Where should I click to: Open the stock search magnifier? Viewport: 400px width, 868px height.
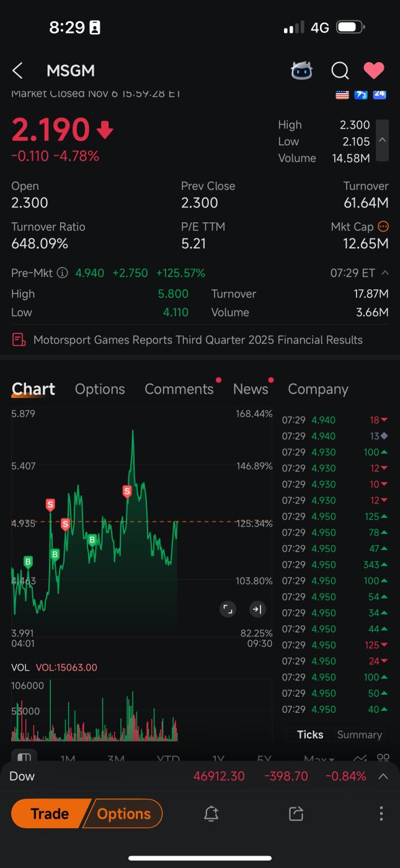click(340, 71)
